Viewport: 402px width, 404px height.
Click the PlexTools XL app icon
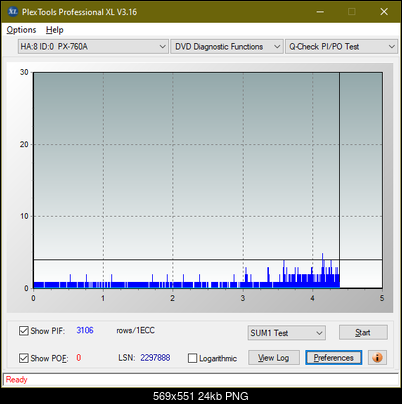[13, 12]
